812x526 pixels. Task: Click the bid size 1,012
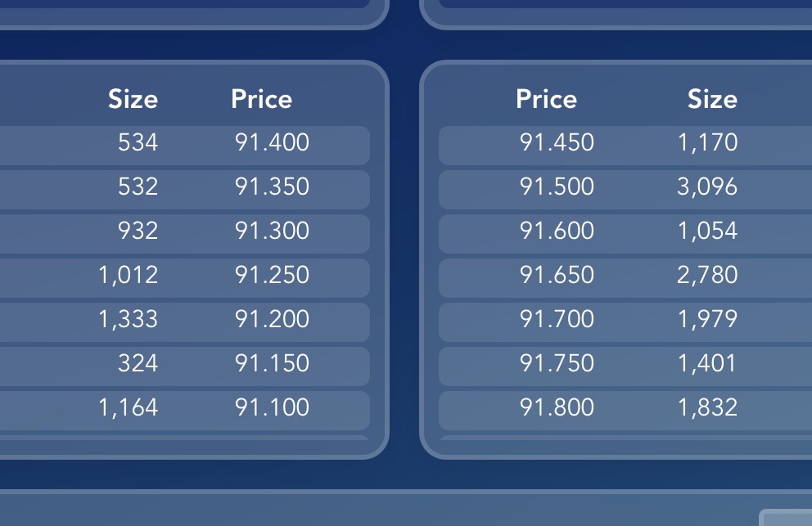point(128,275)
